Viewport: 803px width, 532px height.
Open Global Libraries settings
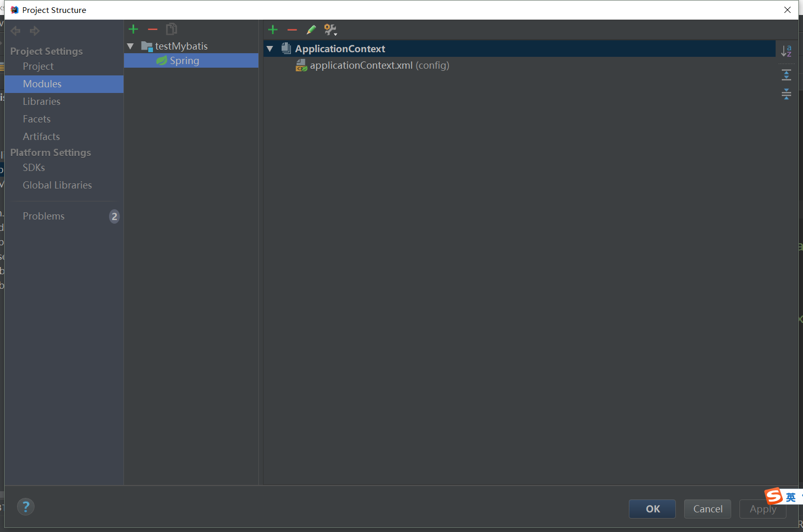(x=64, y=185)
